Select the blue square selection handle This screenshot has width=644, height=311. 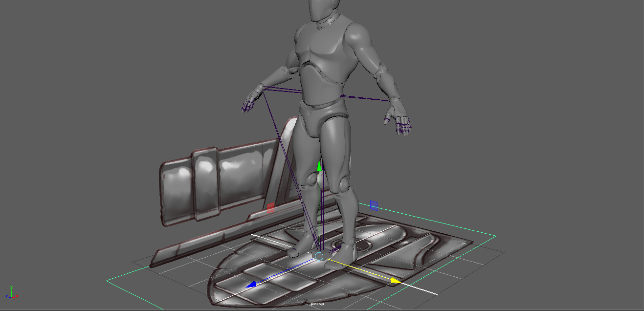click(374, 205)
